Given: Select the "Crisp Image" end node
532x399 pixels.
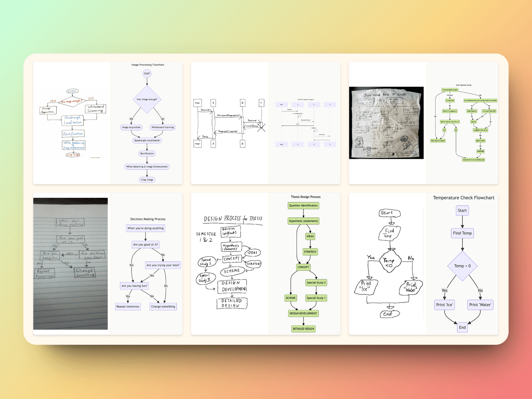Looking at the screenshot, I should click(147, 180).
